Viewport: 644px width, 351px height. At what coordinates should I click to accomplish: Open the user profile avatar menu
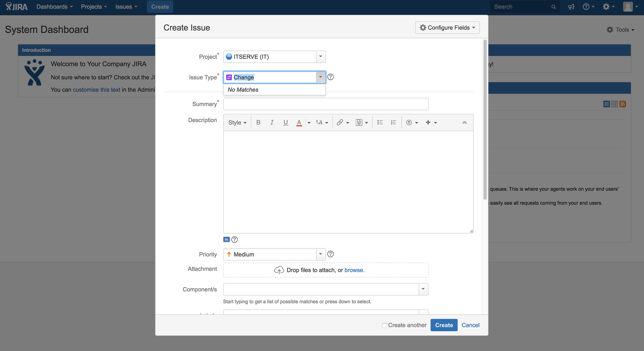click(630, 7)
